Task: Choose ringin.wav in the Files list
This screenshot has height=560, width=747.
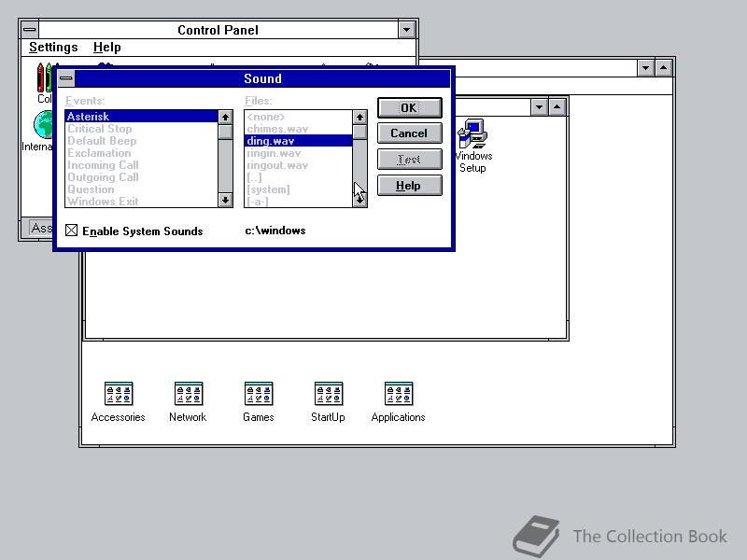Action: [299, 153]
